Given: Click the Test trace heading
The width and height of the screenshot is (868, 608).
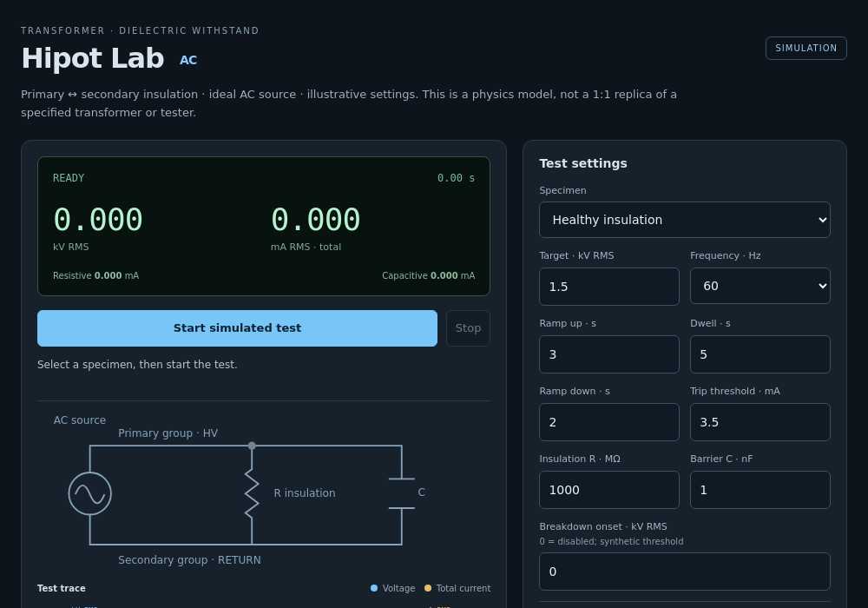Looking at the screenshot, I should (x=62, y=588).
